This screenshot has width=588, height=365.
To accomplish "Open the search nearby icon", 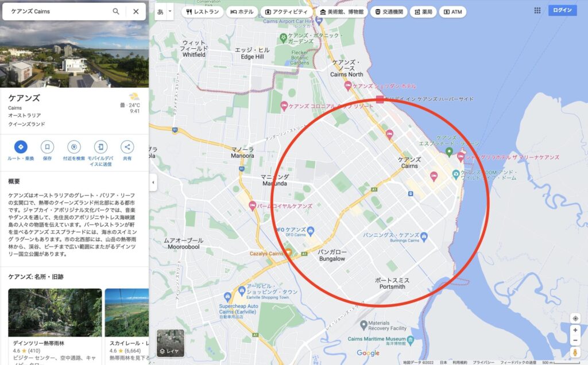I will 74,147.
